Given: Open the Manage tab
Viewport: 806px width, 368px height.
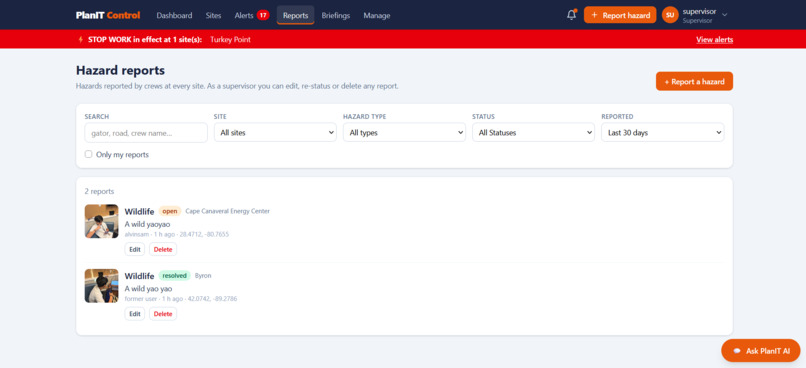Looking at the screenshot, I should click(x=377, y=15).
